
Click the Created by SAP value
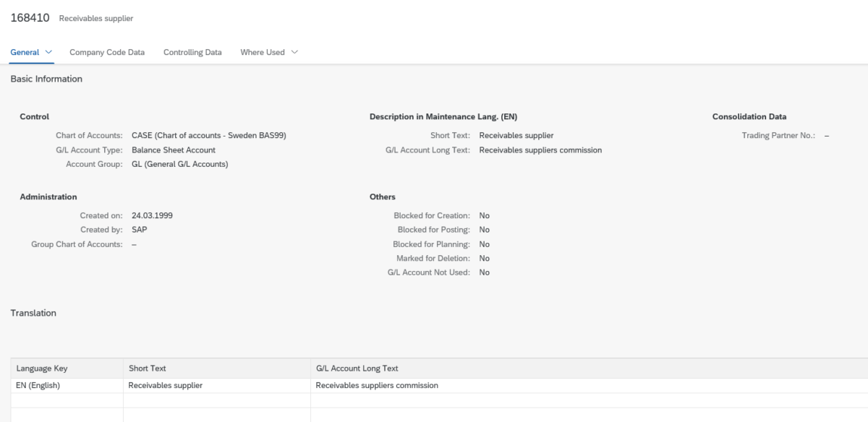pyautogui.click(x=139, y=229)
